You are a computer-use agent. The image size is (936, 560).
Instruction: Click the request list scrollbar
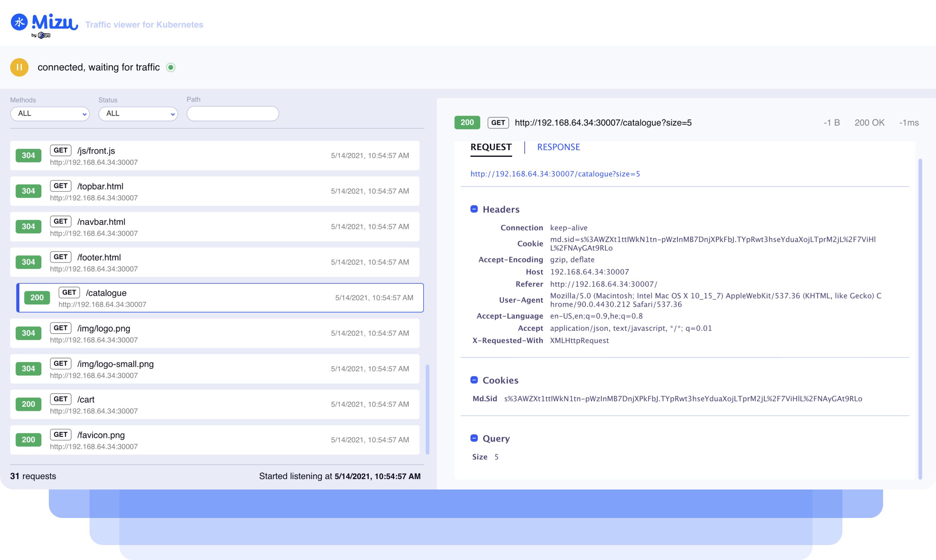point(427,409)
